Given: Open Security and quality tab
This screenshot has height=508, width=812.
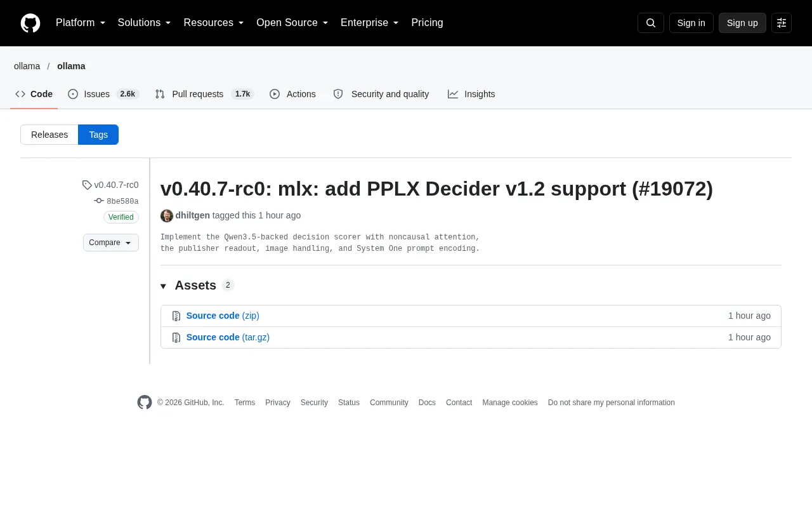Looking at the screenshot, I should (381, 94).
